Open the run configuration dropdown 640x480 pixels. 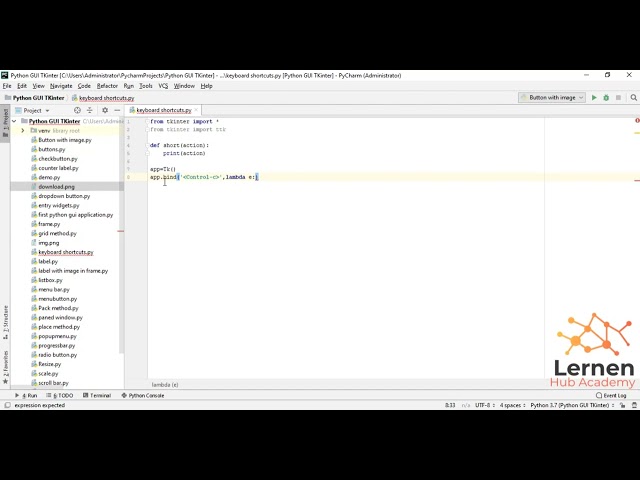[x=552, y=98]
